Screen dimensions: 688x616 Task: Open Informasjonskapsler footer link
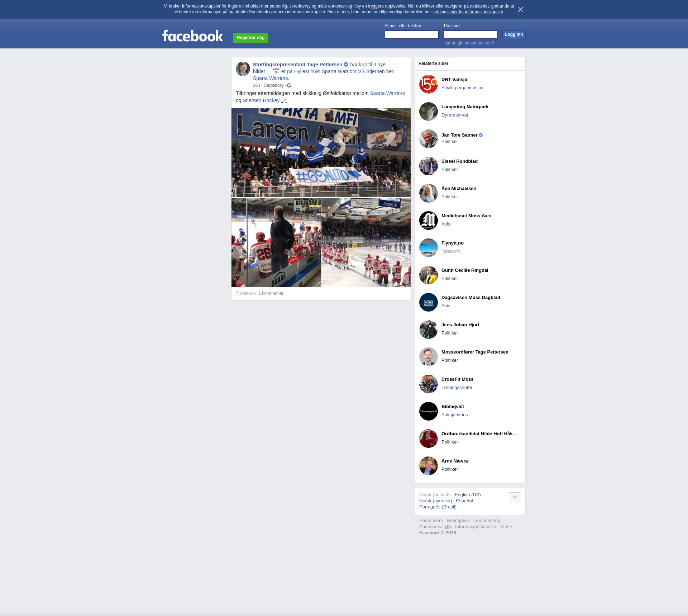(x=476, y=527)
